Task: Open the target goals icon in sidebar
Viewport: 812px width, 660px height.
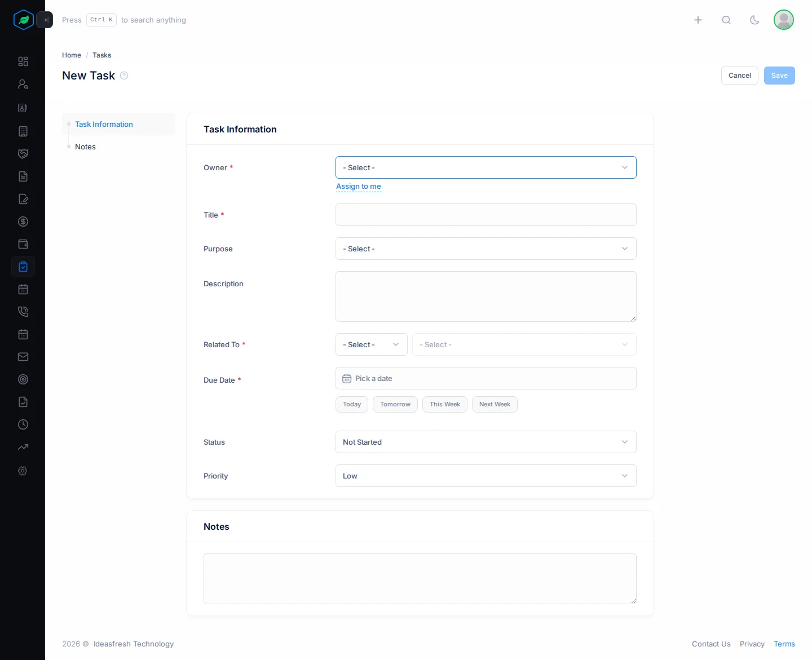Action: point(23,379)
